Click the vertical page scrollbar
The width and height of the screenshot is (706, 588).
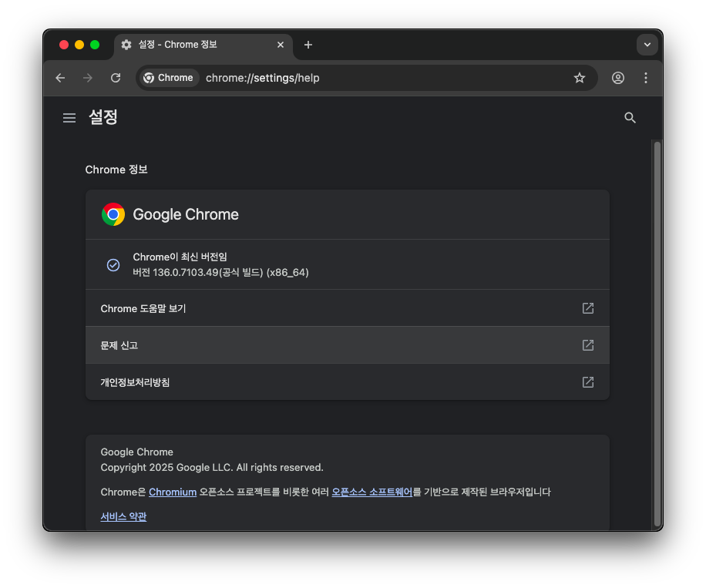pos(657,333)
